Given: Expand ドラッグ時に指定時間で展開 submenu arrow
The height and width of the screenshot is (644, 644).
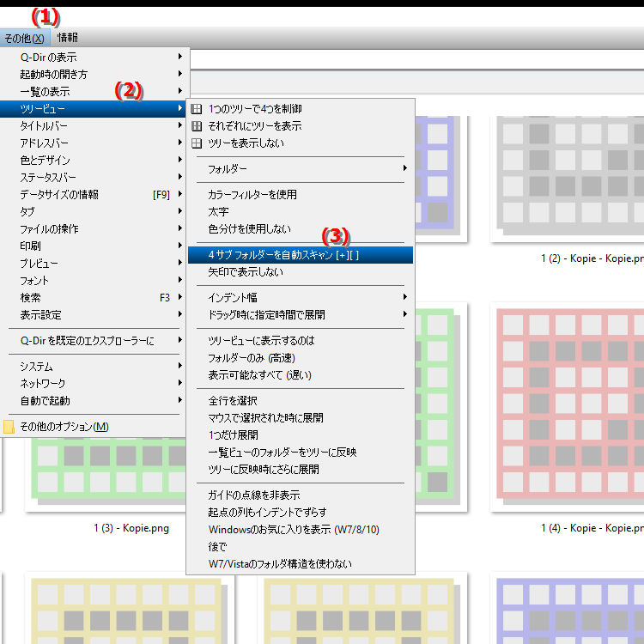Looking at the screenshot, I should click(405, 314).
